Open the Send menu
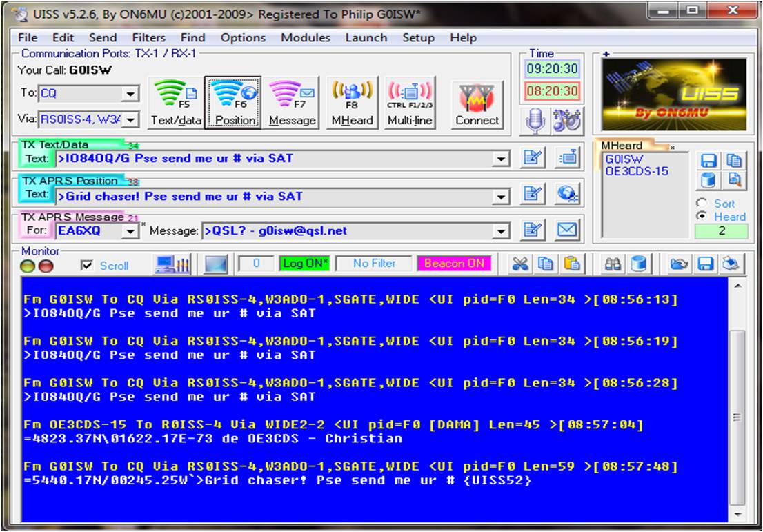This screenshot has height=532, width=763. (103, 37)
